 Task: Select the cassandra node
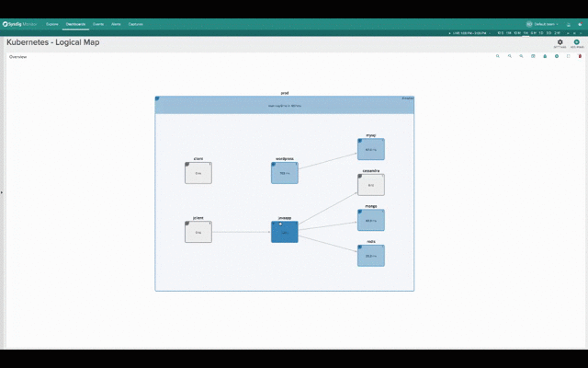(371, 184)
